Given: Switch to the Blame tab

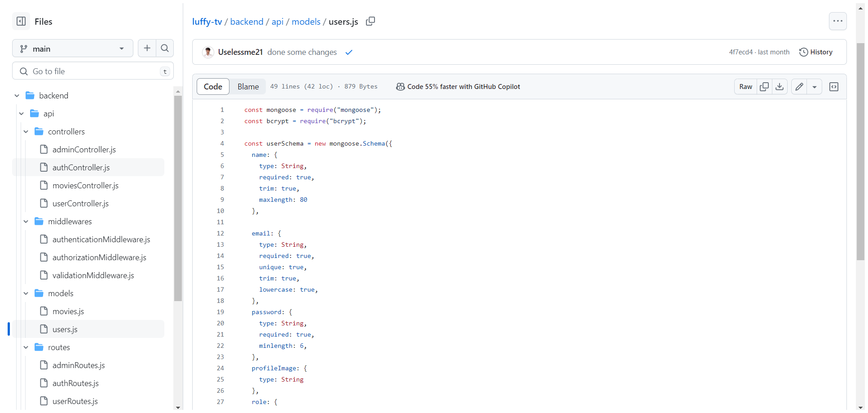Looking at the screenshot, I should point(248,87).
